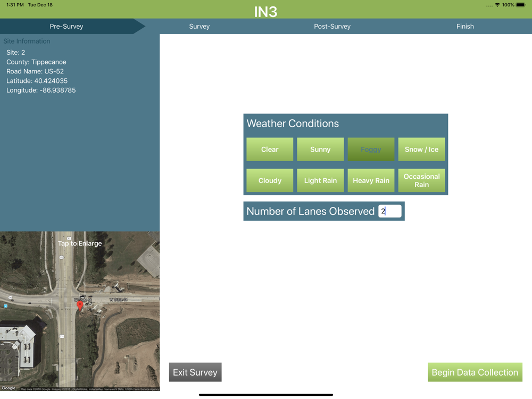Go to the Finish tab

pyautogui.click(x=465, y=27)
